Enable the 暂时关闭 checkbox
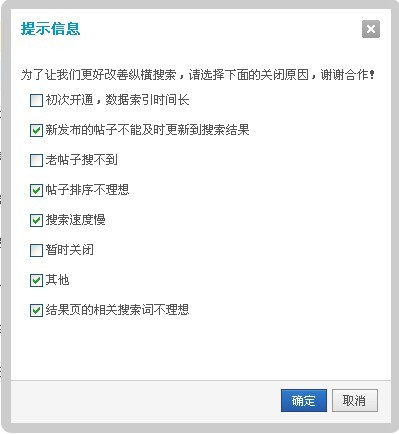 pyautogui.click(x=36, y=250)
